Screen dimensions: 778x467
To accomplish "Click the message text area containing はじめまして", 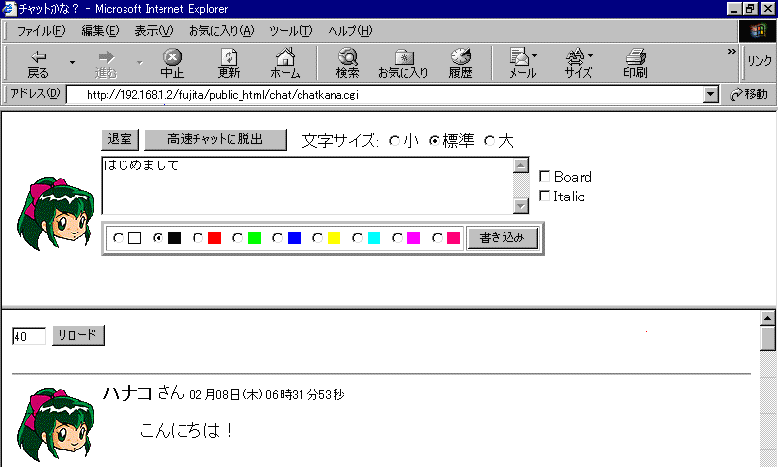I will pos(306,185).
